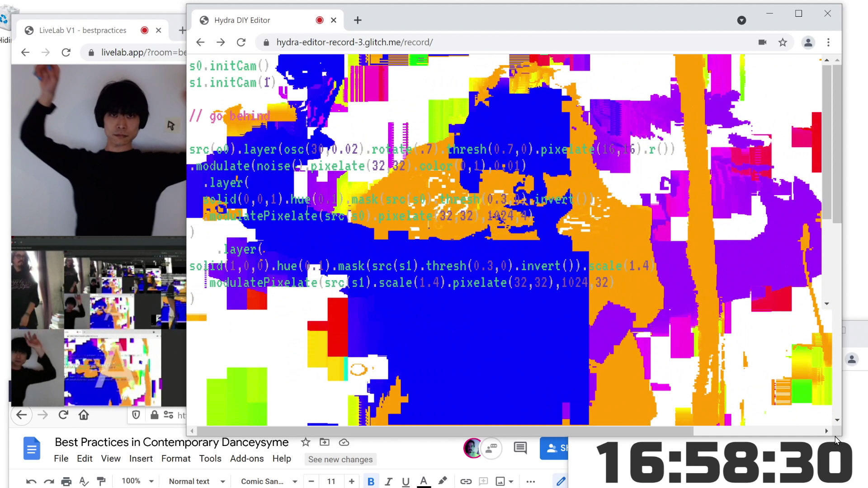Click See new changes button
The width and height of the screenshot is (868, 488).
click(340, 460)
